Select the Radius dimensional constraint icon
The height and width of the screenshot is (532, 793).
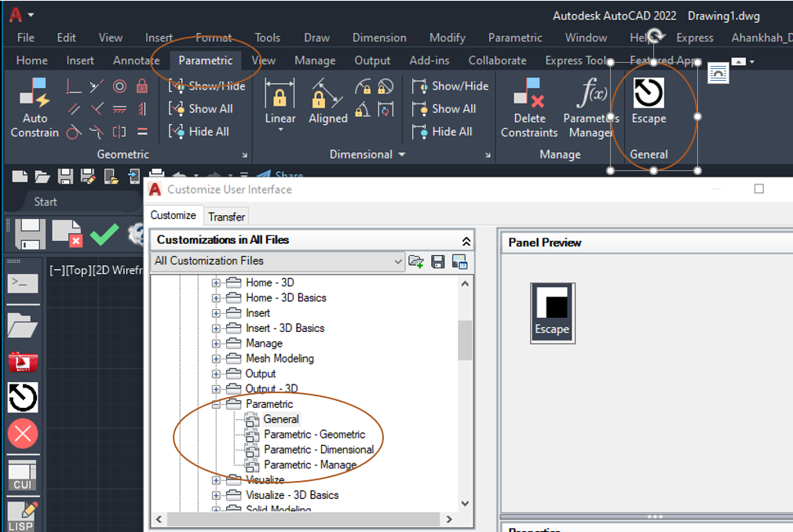363,86
